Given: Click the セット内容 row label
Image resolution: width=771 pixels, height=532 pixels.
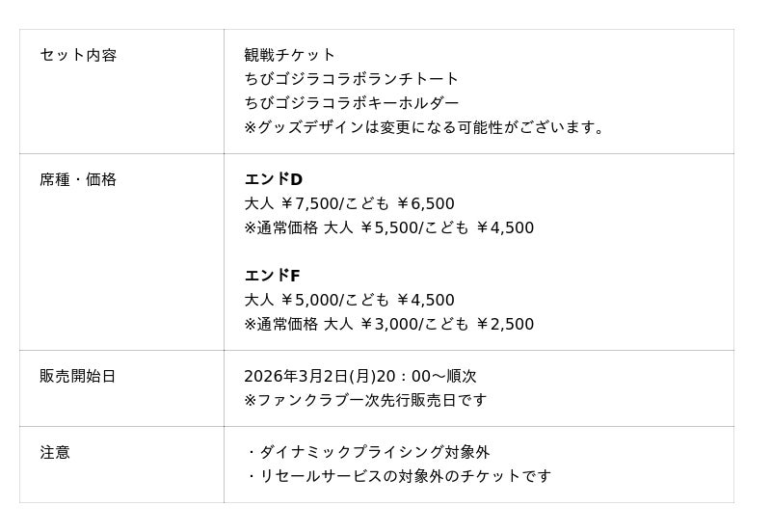Looking at the screenshot, I should [x=78, y=55].
